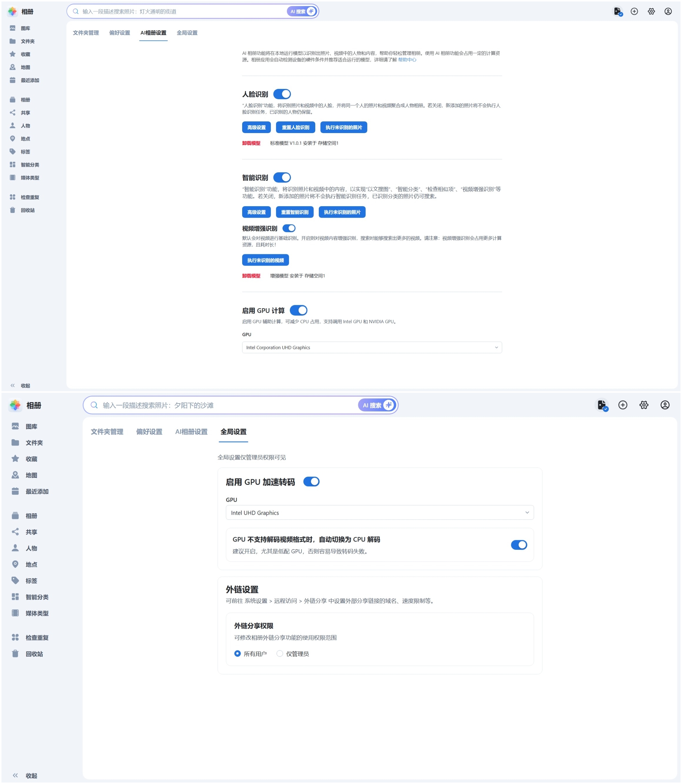
Task: Switch to 偏好设置 tab beside active 全局设置
Action: pyautogui.click(x=149, y=432)
